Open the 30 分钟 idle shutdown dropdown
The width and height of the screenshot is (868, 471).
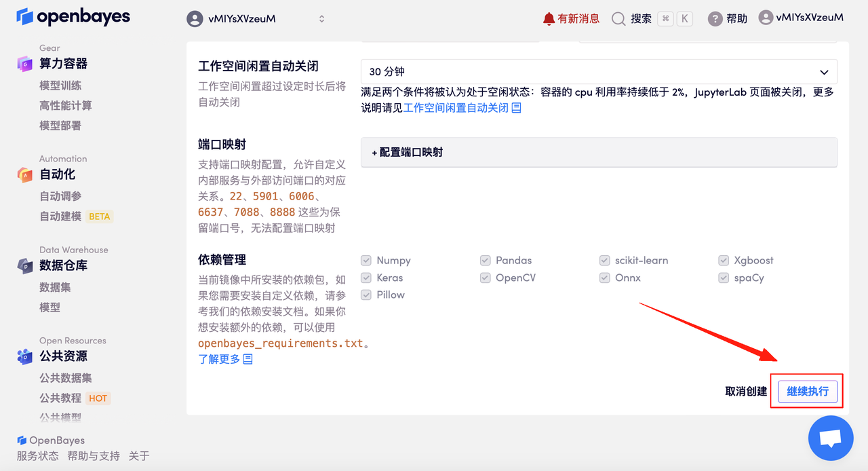[599, 72]
